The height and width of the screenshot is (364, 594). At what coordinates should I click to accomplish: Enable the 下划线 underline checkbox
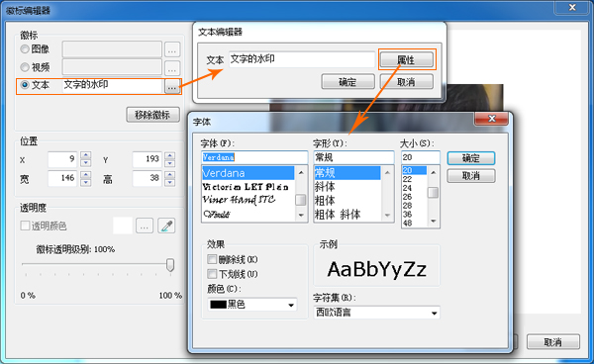[x=212, y=274]
